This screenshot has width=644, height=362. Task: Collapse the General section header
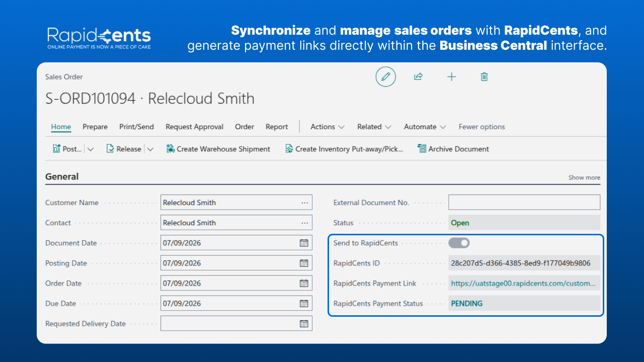pos(62,176)
